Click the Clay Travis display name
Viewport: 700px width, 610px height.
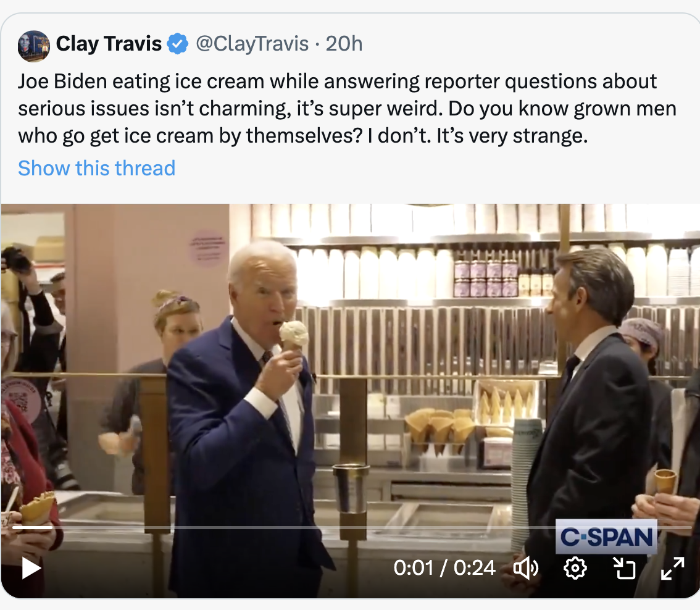pos(109,44)
